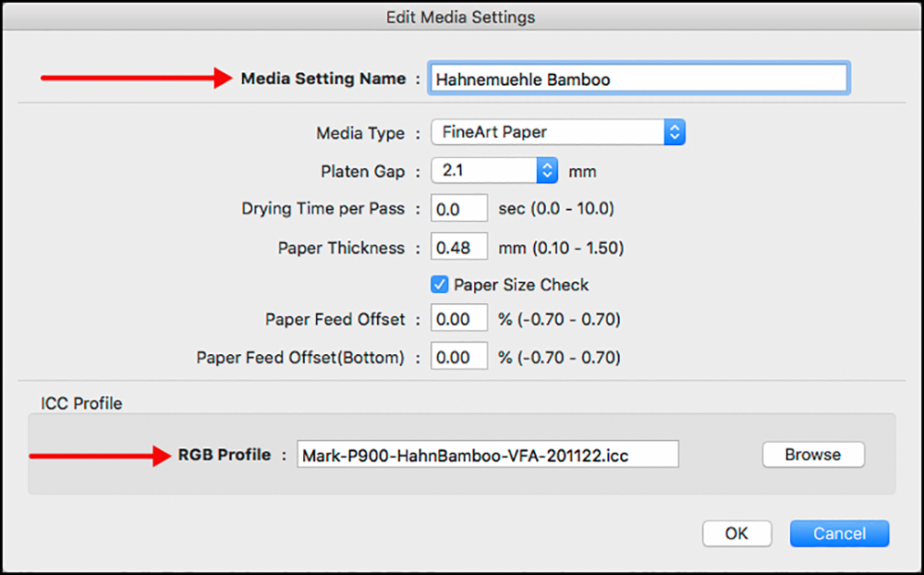
Task: Click the Media Setting Name text field
Action: (638, 79)
